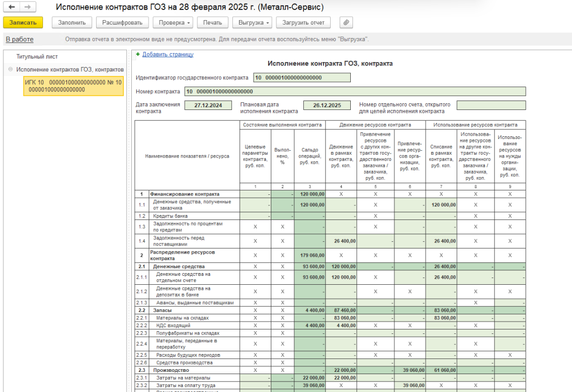Click the yellow Записать button
This screenshot has height=392, width=572.
click(23, 22)
